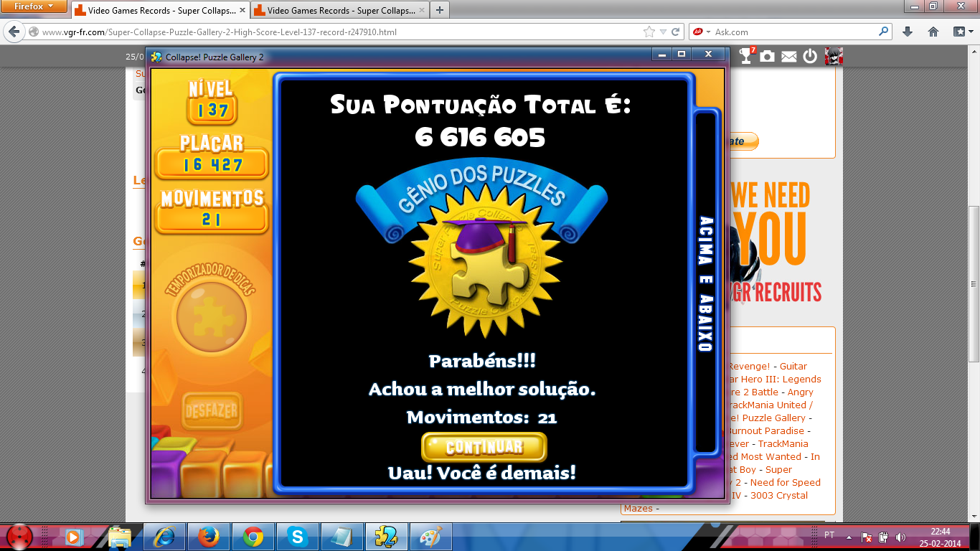
Task: Switch to the second Video Games Records tab
Action: (x=337, y=11)
